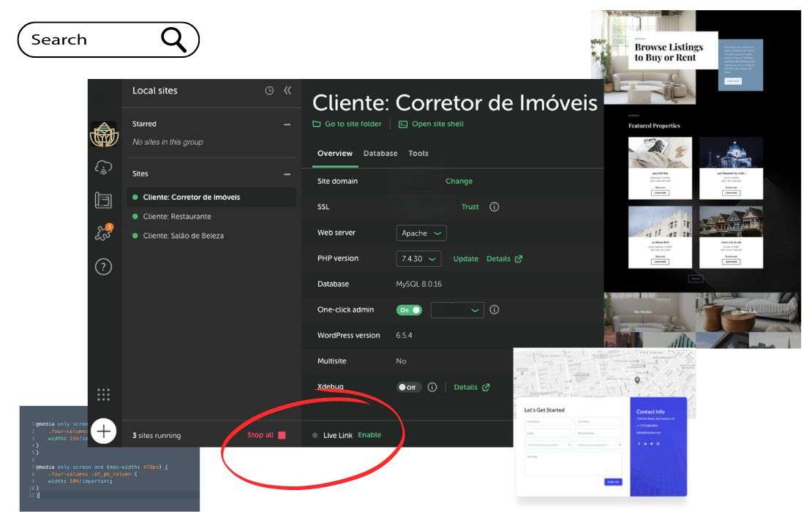This screenshot has height=512, width=812.
Task: Click WordPress version 6.5.4 value
Action: point(404,336)
